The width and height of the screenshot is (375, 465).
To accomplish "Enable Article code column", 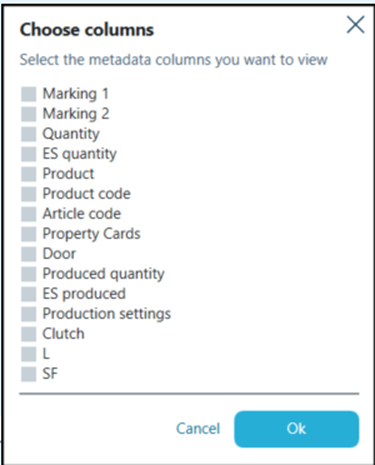I will (x=29, y=214).
